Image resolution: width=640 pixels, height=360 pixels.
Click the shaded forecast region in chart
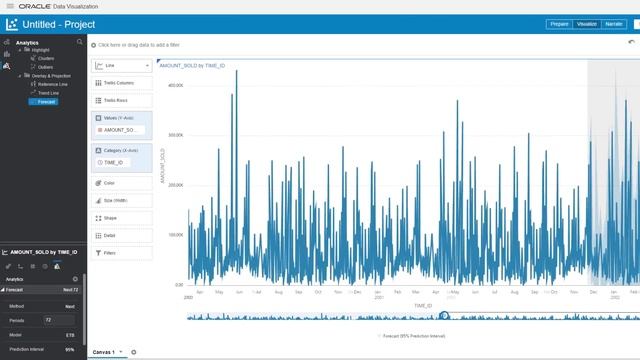coord(613,173)
